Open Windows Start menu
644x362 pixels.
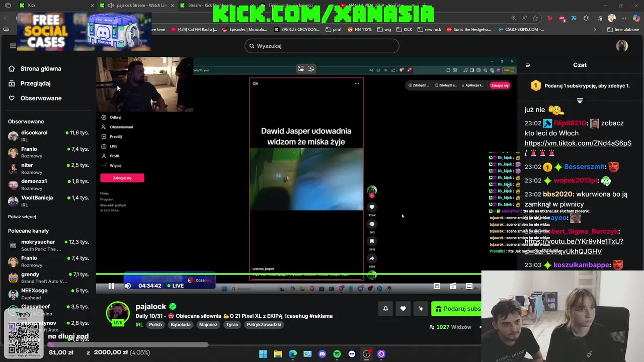[x=263, y=354]
